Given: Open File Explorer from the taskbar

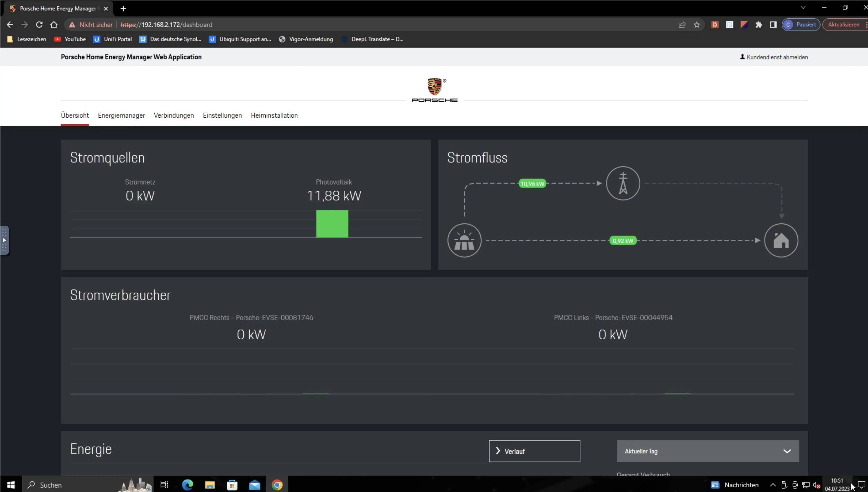Looking at the screenshot, I should [x=210, y=485].
